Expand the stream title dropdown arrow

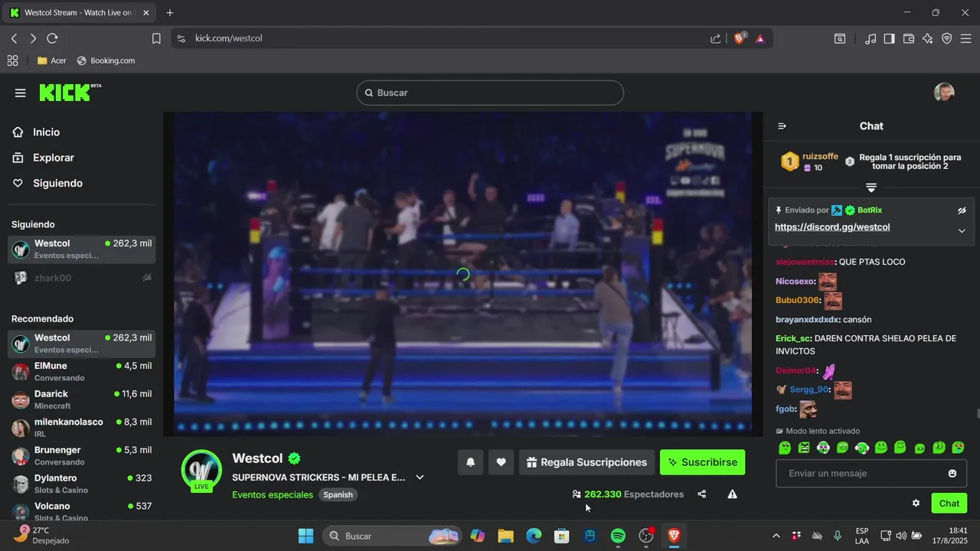420,478
